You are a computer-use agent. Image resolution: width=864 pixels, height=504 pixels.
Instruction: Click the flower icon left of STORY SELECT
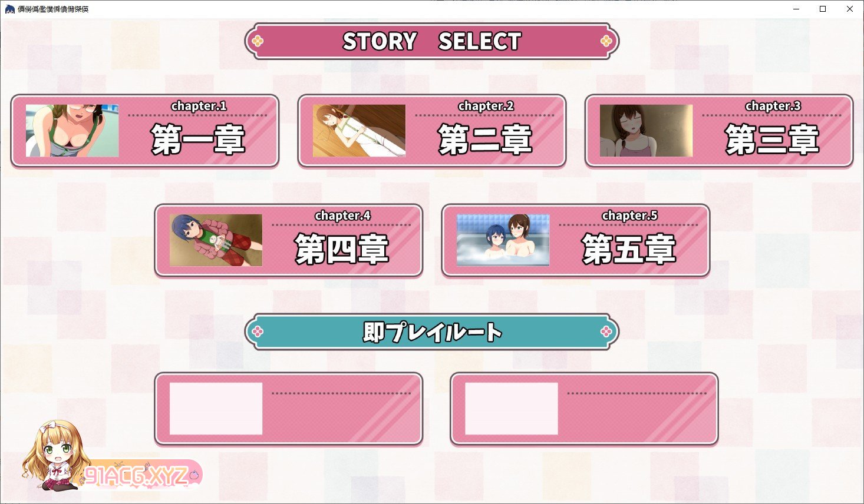pyautogui.click(x=258, y=41)
